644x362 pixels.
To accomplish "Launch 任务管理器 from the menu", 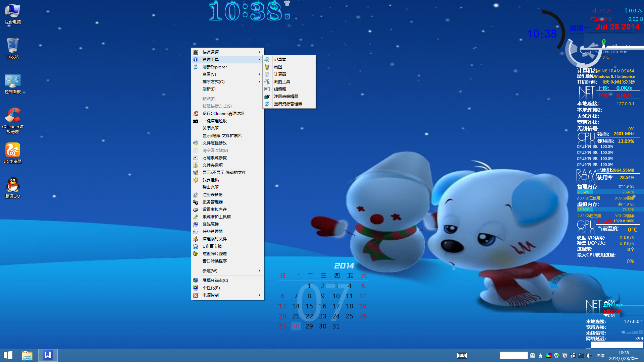I will (x=227, y=232).
